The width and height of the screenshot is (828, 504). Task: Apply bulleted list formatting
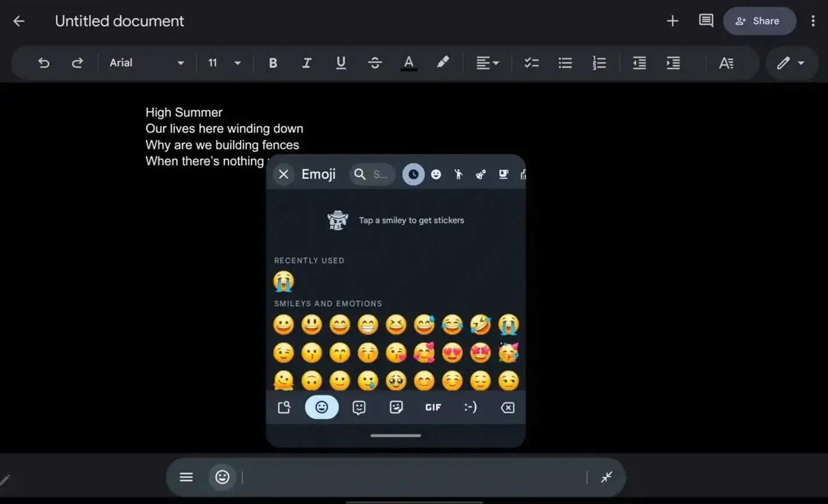pyautogui.click(x=565, y=63)
